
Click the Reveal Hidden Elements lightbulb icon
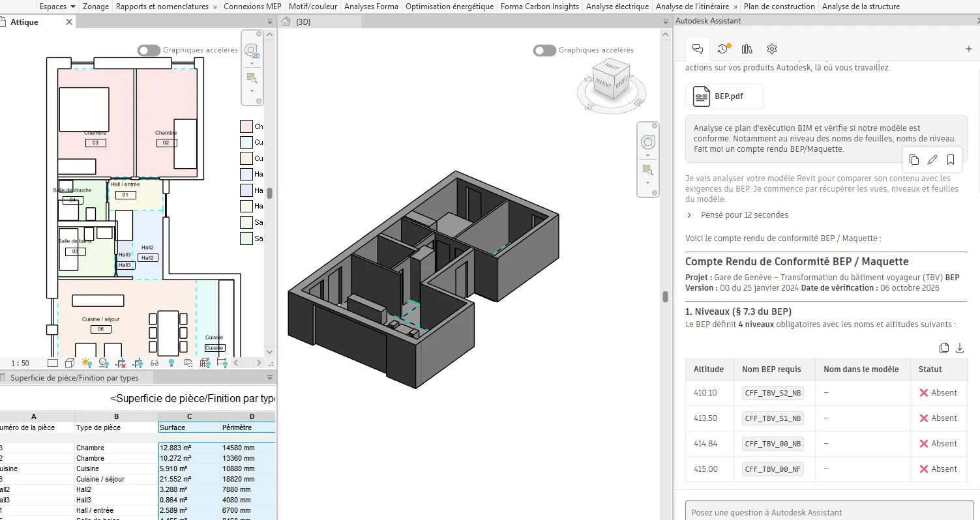tap(171, 363)
